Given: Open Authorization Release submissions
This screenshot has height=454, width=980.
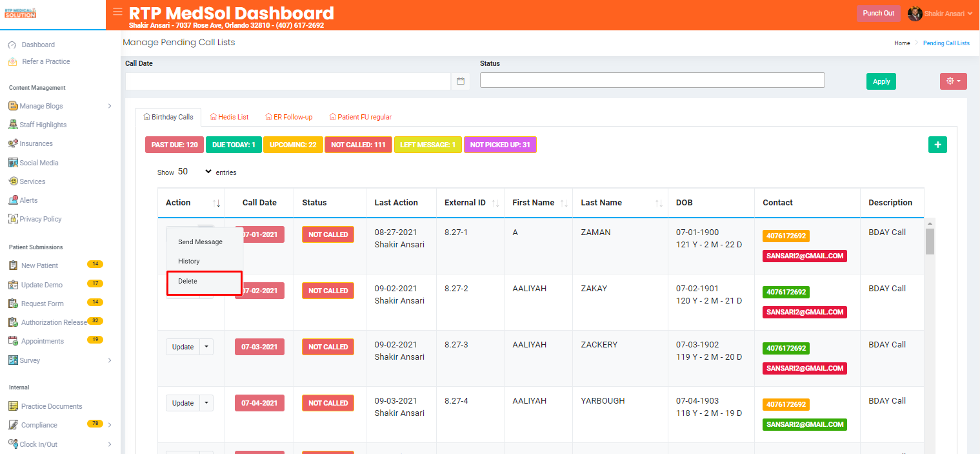Looking at the screenshot, I should point(54,322).
